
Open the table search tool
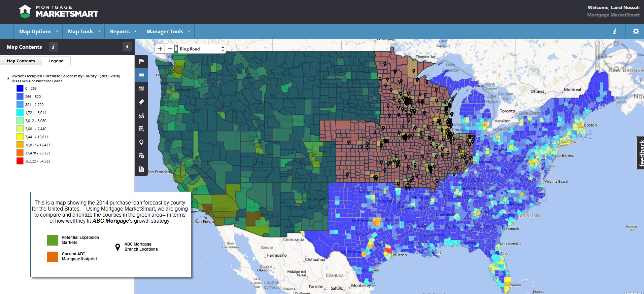point(141,129)
